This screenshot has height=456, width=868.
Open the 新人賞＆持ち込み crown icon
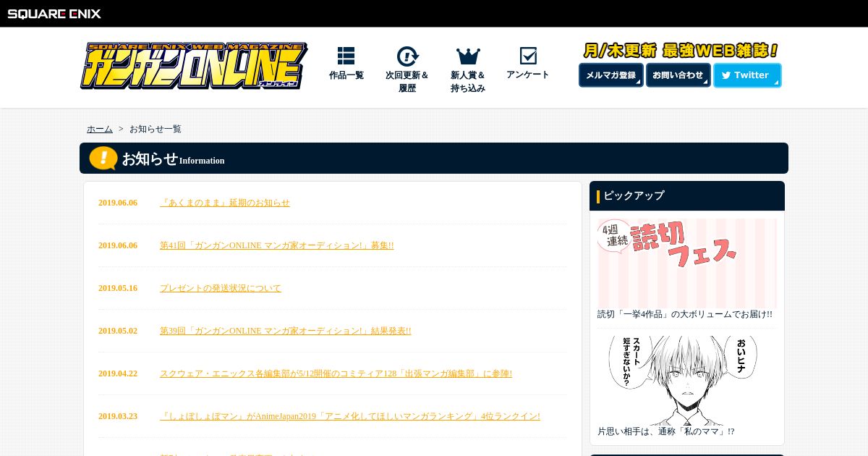(468, 56)
